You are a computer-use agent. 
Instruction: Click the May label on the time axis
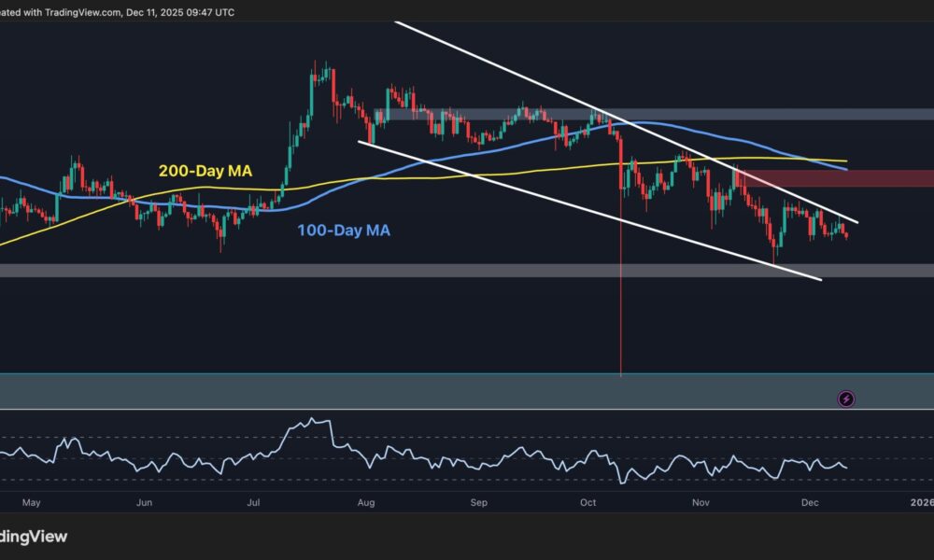coord(31,502)
